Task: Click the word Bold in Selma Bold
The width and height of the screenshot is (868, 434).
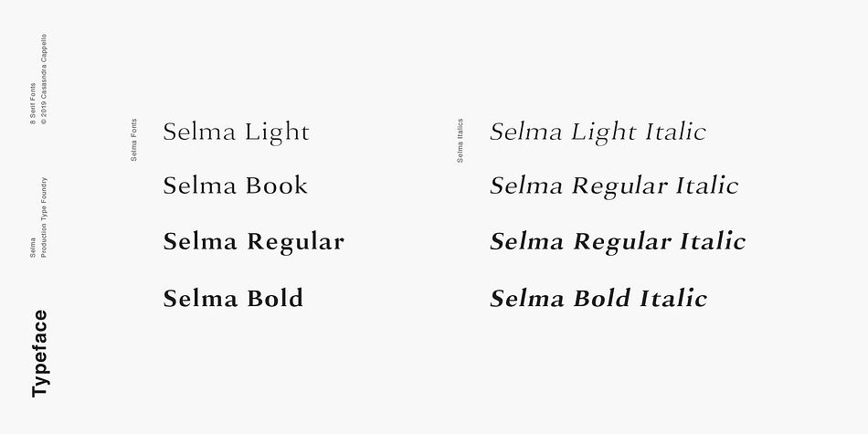Action: tap(275, 298)
